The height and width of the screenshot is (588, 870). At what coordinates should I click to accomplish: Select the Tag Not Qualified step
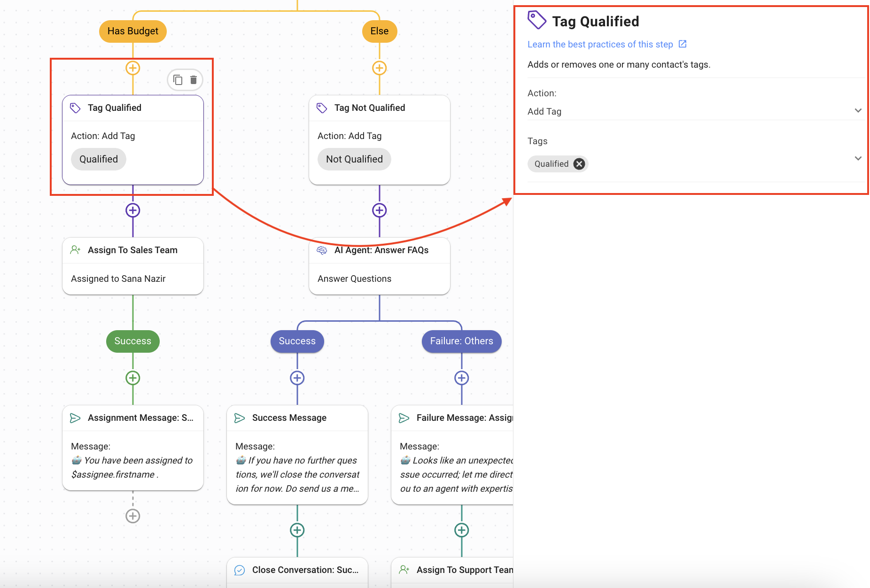click(x=380, y=139)
